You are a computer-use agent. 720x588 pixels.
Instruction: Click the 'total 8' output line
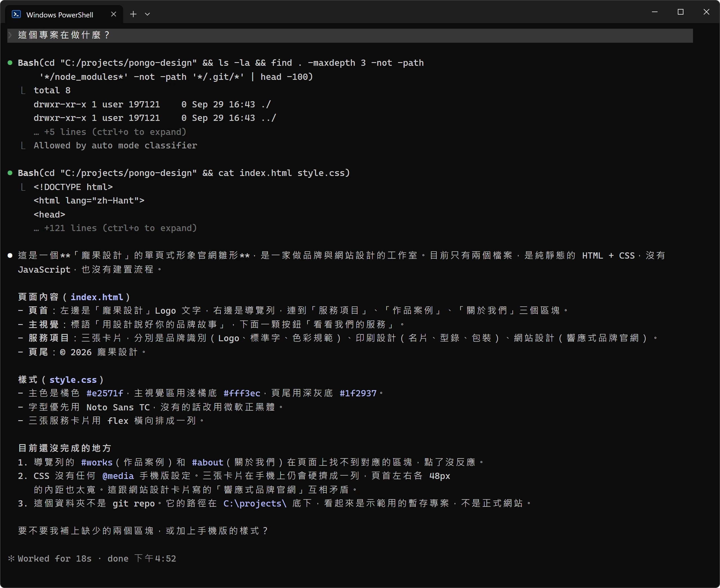pos(52,91)
